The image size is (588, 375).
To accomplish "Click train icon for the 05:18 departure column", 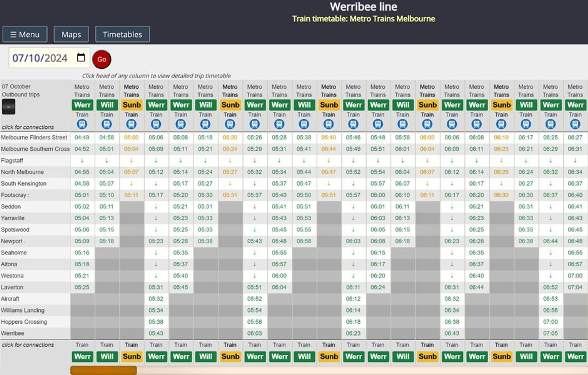I will tap(205, 124).
